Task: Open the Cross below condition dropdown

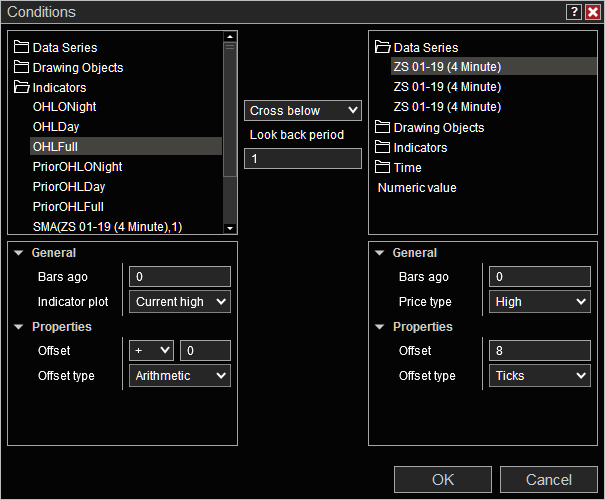Action: coord(303,111)
